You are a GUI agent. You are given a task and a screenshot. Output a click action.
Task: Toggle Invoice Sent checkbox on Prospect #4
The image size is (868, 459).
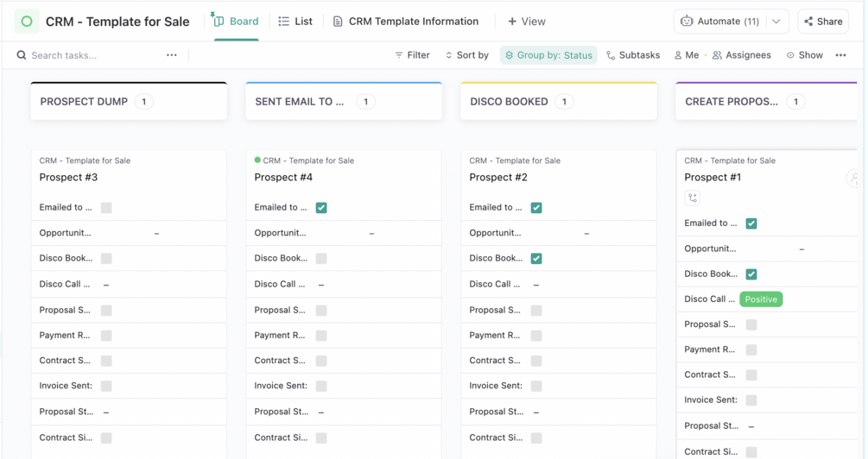tap(321, 386)
